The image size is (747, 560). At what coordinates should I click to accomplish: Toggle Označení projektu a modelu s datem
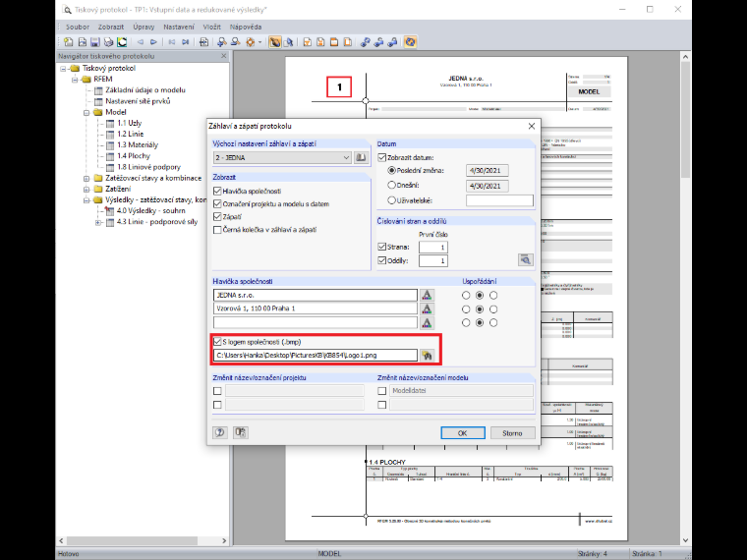point(218,203)
